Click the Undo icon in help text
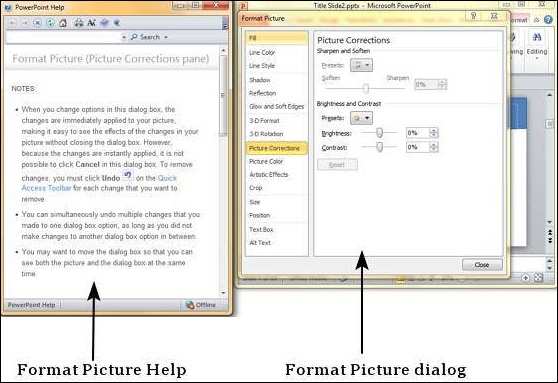 127,175
